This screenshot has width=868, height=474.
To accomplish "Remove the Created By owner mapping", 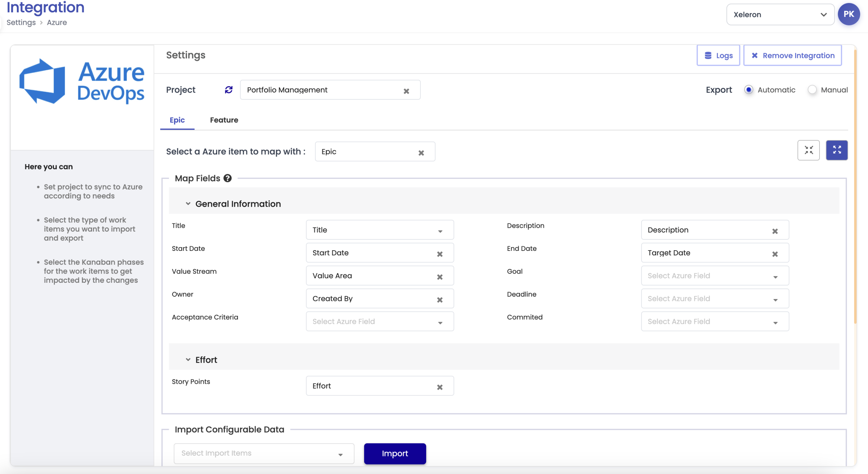I will click(x=439, y=300).
